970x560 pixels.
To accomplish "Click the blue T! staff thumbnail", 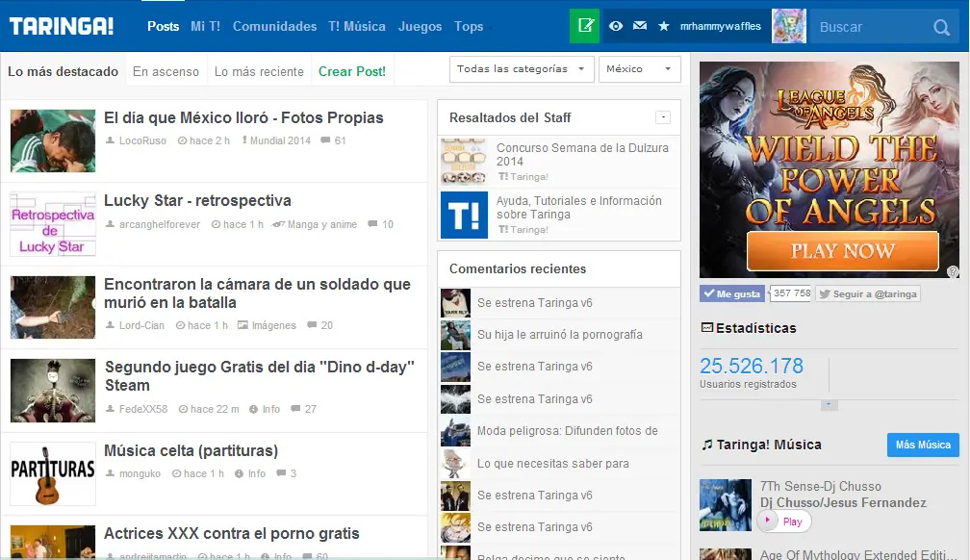I will tap(464, 215).
